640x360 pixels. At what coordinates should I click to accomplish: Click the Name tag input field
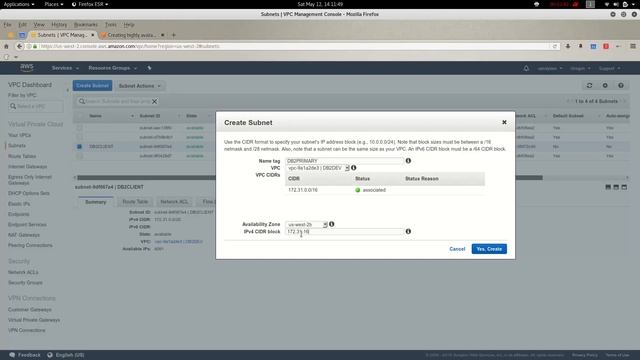345,160
